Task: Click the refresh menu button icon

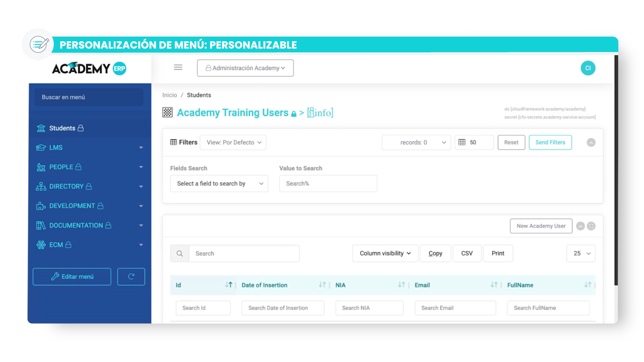Action: [131, 277]
